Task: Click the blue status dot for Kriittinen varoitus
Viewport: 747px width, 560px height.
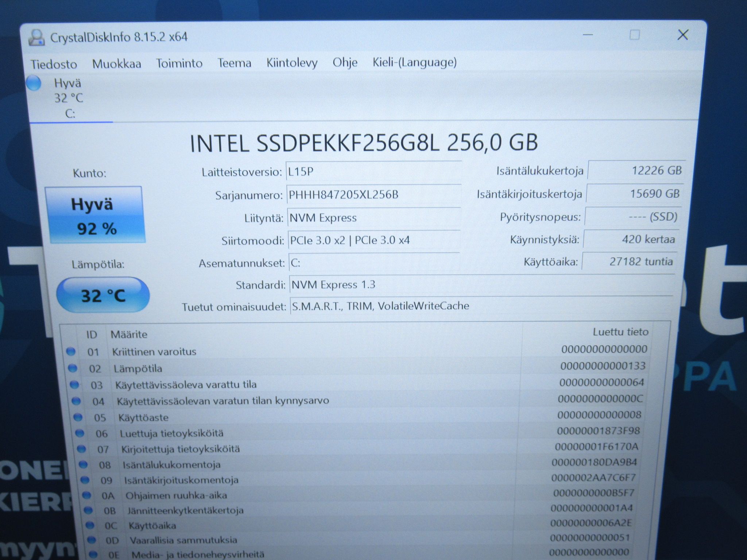Action: coord(71,351)
